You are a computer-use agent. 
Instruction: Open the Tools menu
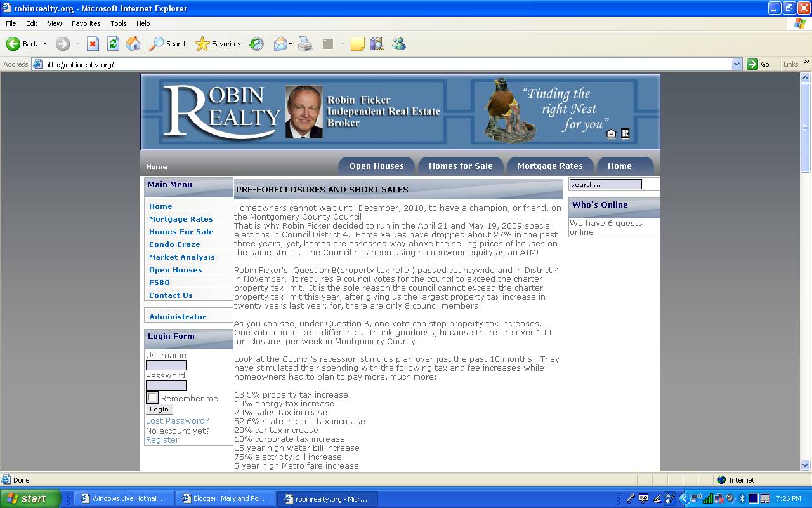click(x=119, y=23)
